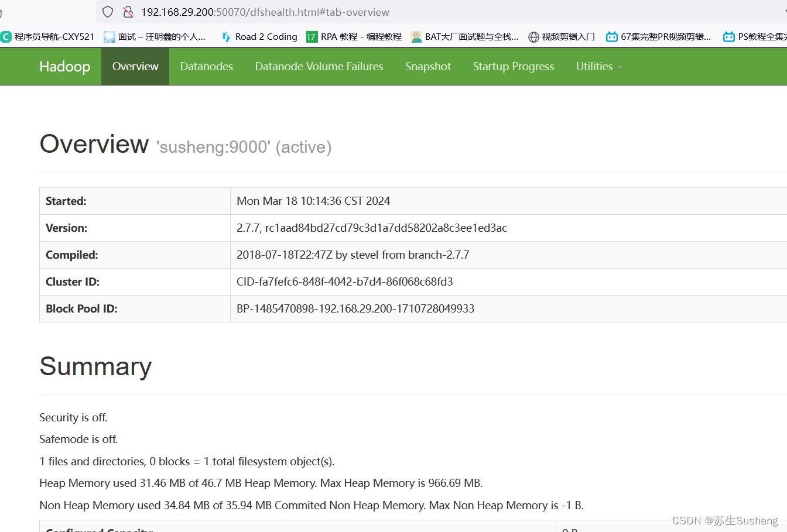This screenshot has height=532, width=787.
Task: Click the 'Version:' label cell
Action: coord(135,228)
